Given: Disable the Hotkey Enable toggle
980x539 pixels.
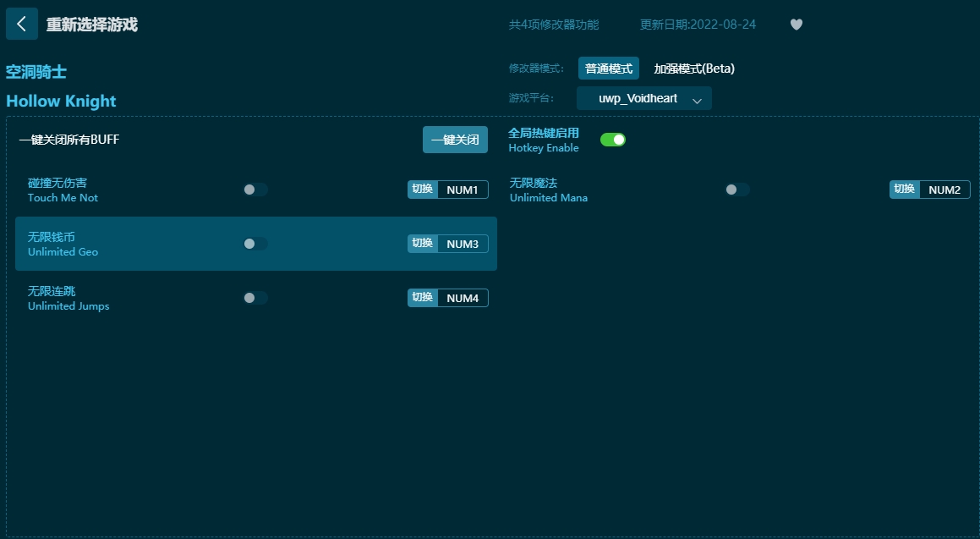Looking at the screenshot, I should pos(612,140).
